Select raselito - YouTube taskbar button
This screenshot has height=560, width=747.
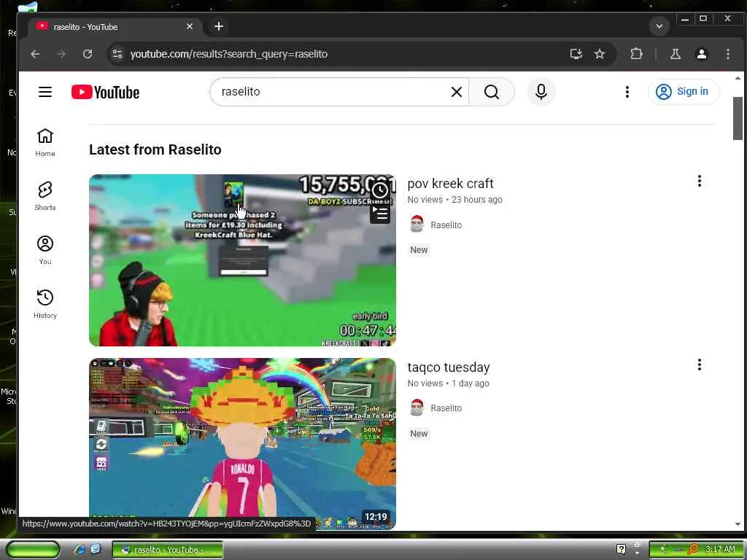(167, 550)
